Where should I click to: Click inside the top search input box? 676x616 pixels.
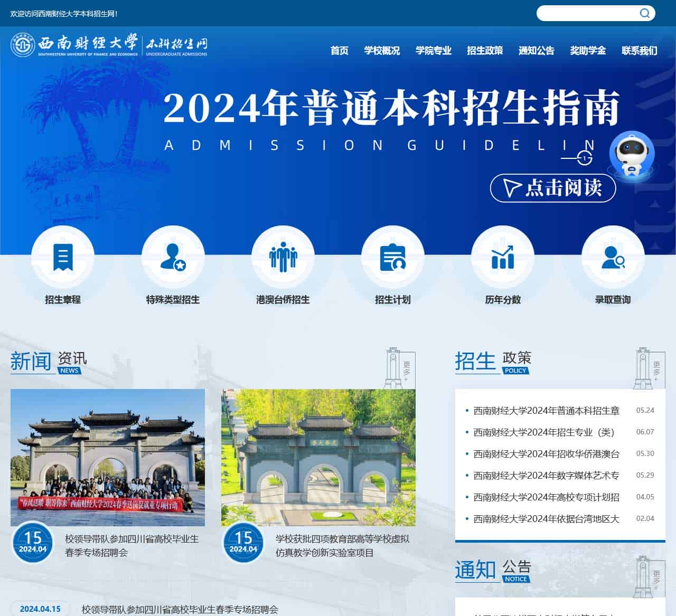586,14
